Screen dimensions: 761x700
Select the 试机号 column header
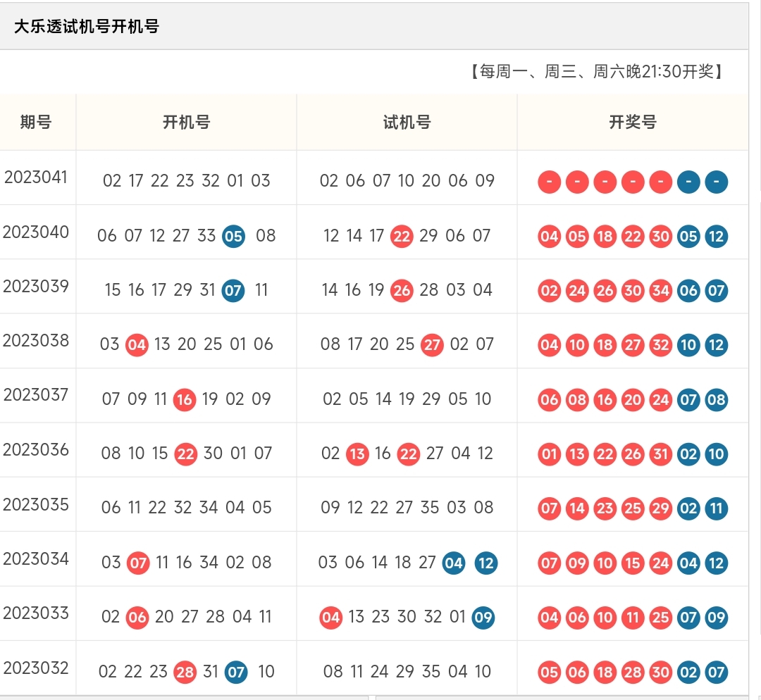pyautogui.click(x=407, y=122)
